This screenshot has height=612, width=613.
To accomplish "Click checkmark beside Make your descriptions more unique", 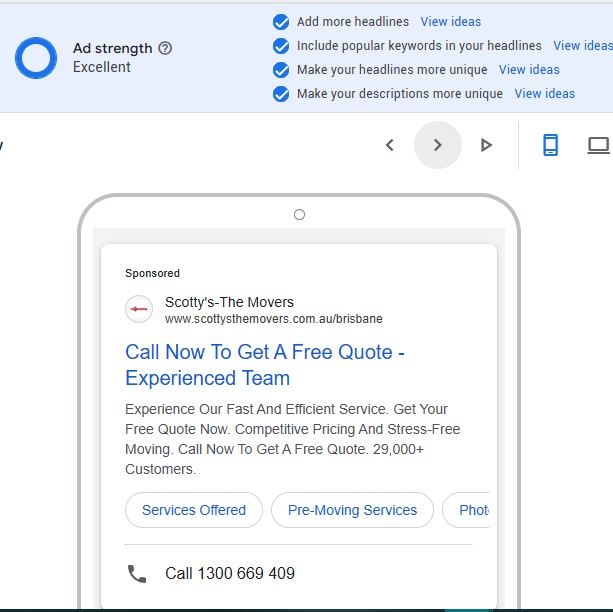I will pos(281,94).
